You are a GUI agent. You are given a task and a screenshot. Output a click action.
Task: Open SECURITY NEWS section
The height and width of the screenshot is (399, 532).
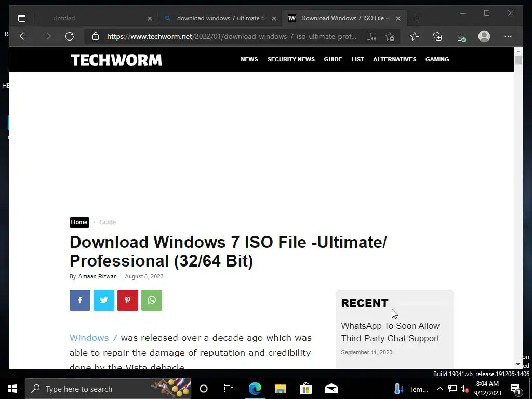pyautogui.click(x=291, y=59)
